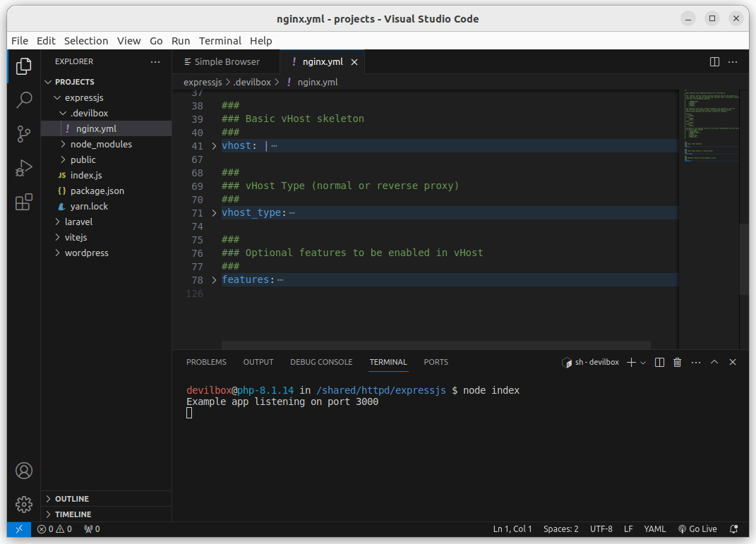
Task: Change the YAML language mode
Action: (654, 529)
